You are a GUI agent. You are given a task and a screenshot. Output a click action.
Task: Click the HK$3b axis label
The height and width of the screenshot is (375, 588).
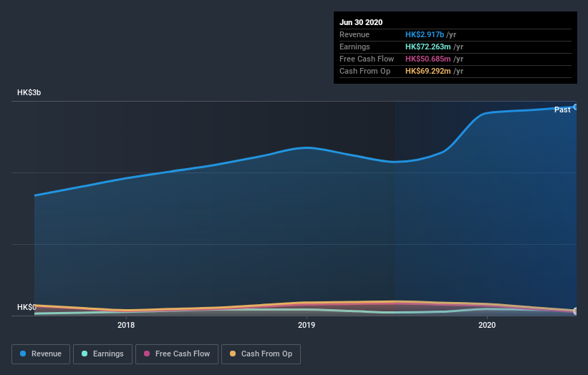click(x=29, y=92)
